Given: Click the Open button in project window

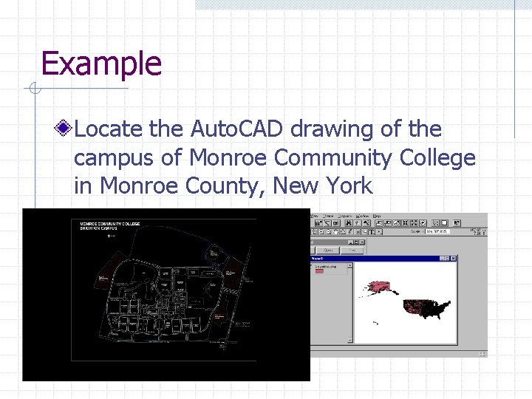Looking at the screenshot, I should 328,250.
